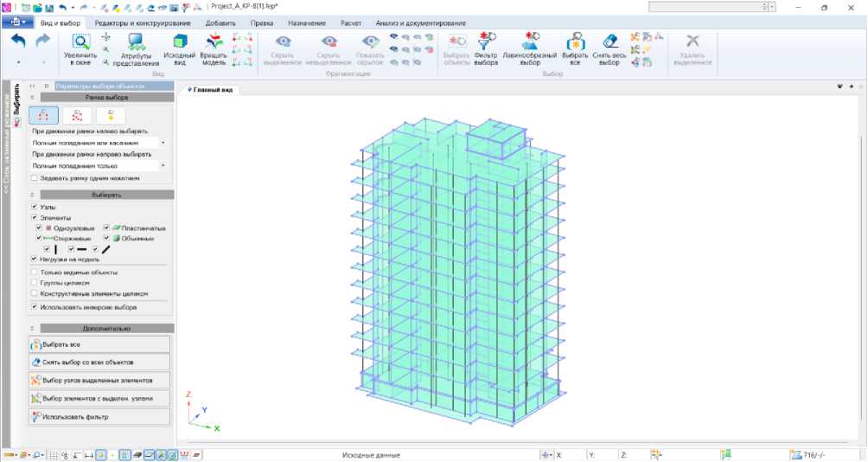Collapse the Дополнительно section
868x462 pixels.
[32, 329]
